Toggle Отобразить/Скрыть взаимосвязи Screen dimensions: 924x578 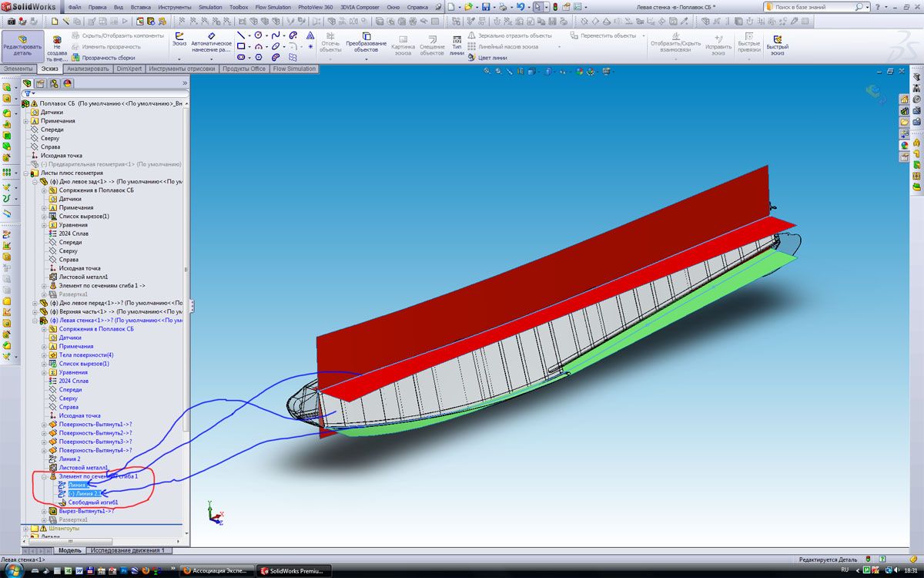point(675,45)
